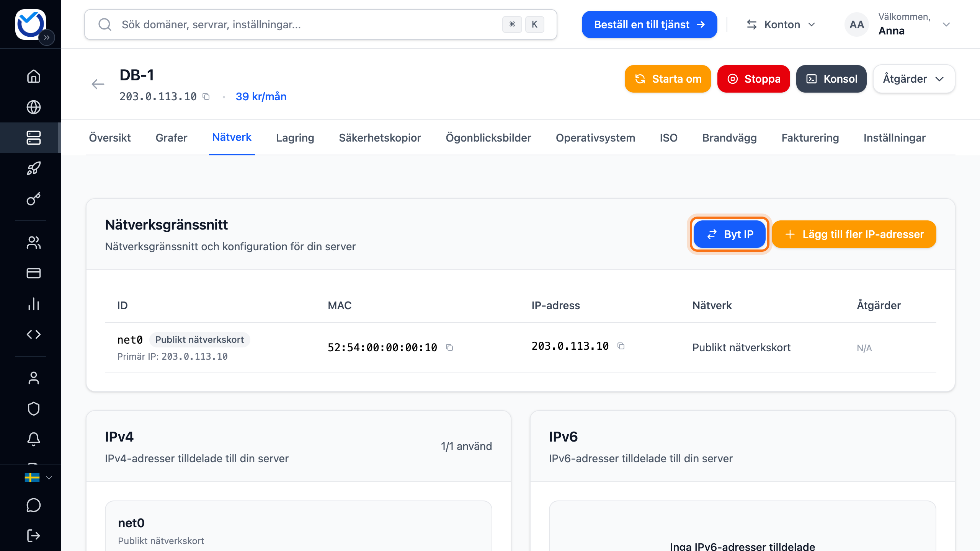Open the bar chart statistics icon in the sidebar
The width and height of the screenshot is (980, 551).
(34, 304)
